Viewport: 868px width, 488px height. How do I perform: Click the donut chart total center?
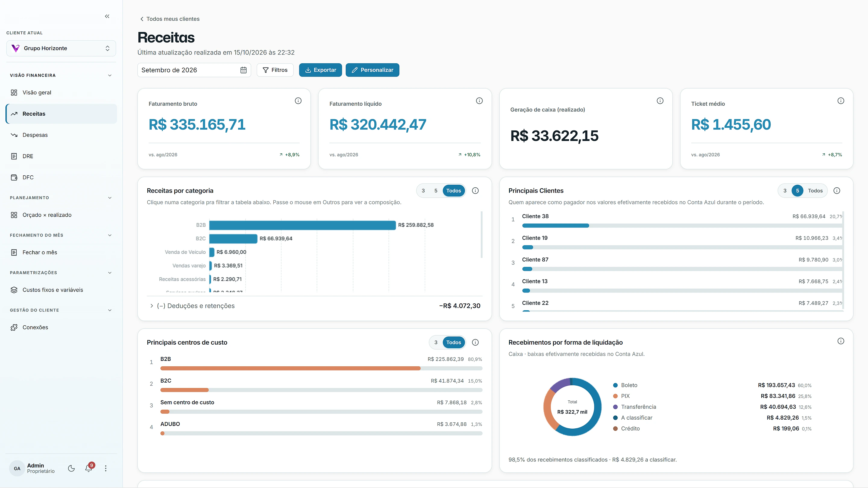pos(572,407)
